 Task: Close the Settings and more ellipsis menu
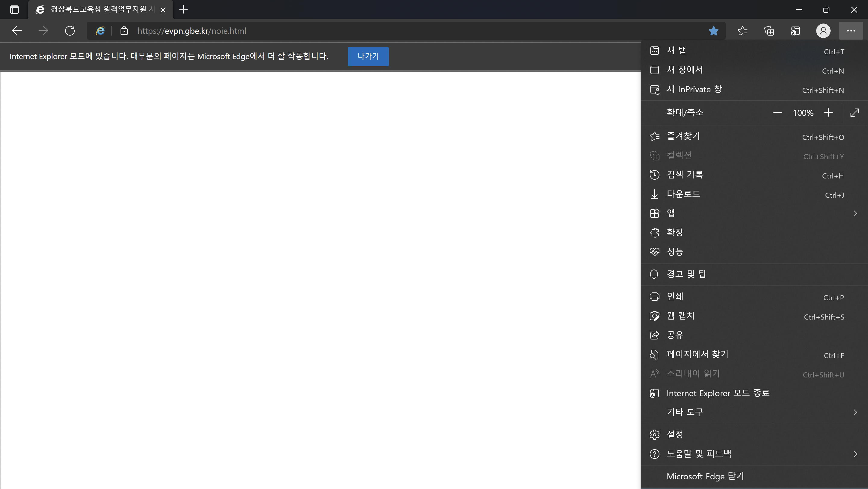pyautogui.click(x=851, y=31)
